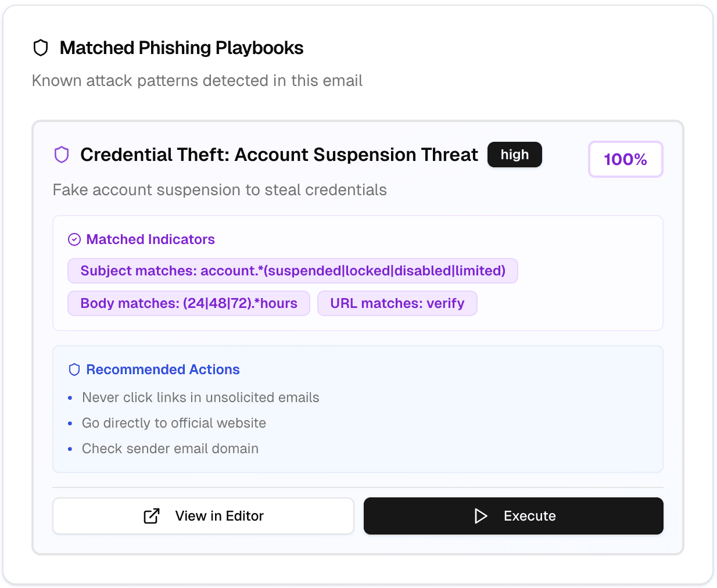Click the play icon inside the Execute button
The image size is (717, 588).
click(x=481, y=516)
